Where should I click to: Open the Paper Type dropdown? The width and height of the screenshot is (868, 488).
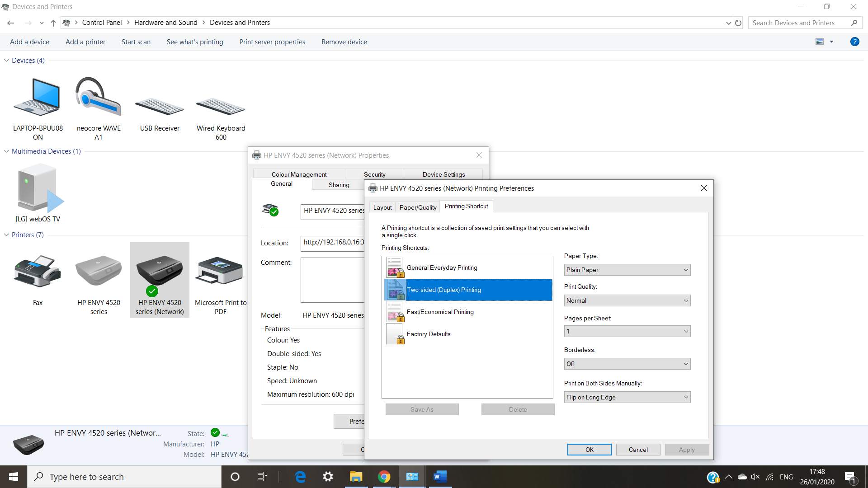coord(627,270)
